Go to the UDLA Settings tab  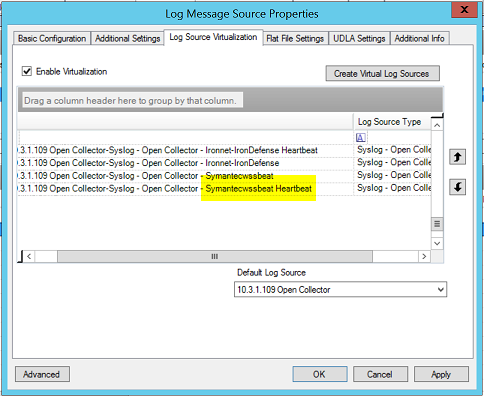(359, 39)
